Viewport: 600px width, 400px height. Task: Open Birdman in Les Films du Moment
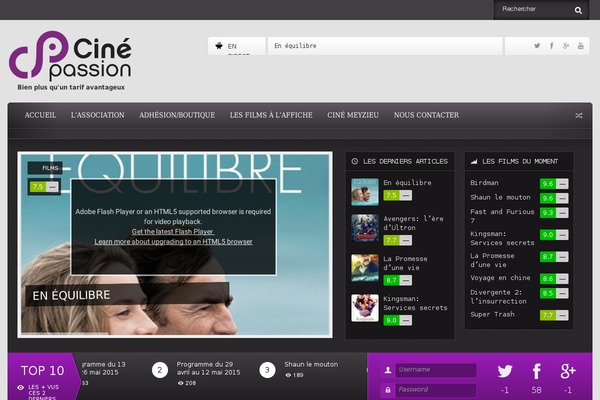[x=484, y=183]
